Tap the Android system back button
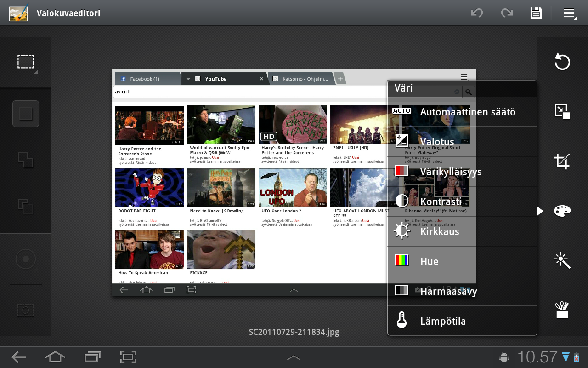Viewport: 588px width, 368px height. click(x=19, y=357)
